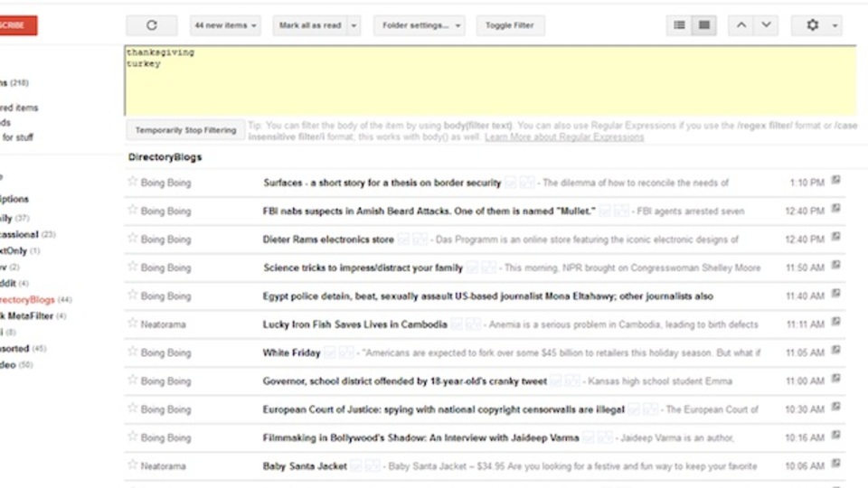Screen dimensions: 868x488
Task: Open original link for European Court item
Action: click(x=835, y=407)
